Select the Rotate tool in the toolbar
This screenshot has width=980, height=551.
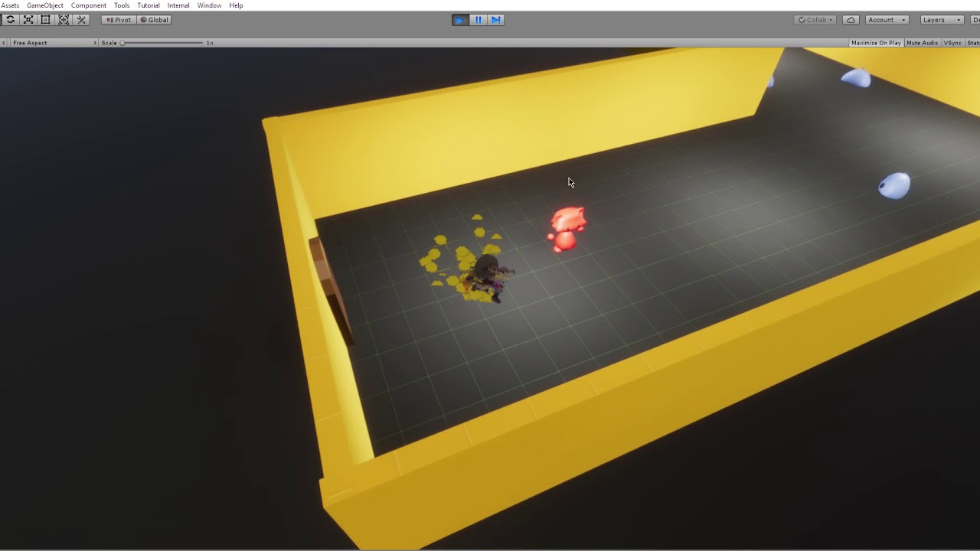(10, 20)
